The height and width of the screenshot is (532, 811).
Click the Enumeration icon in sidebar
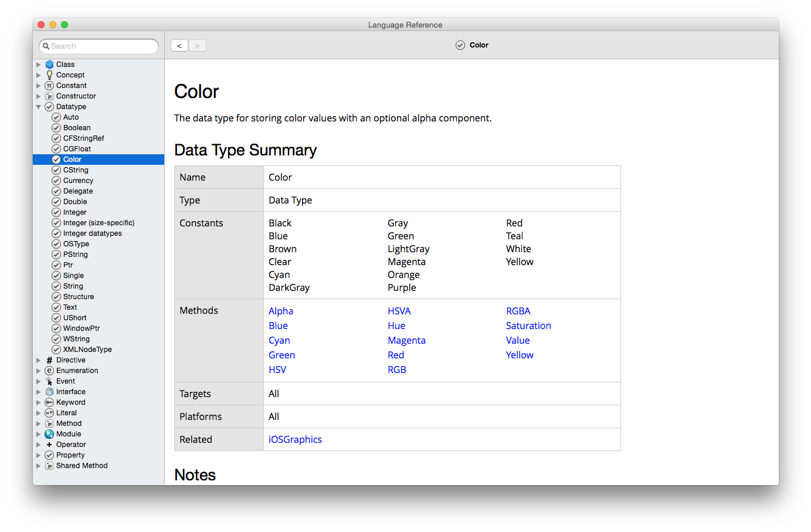tap(49, 371)
